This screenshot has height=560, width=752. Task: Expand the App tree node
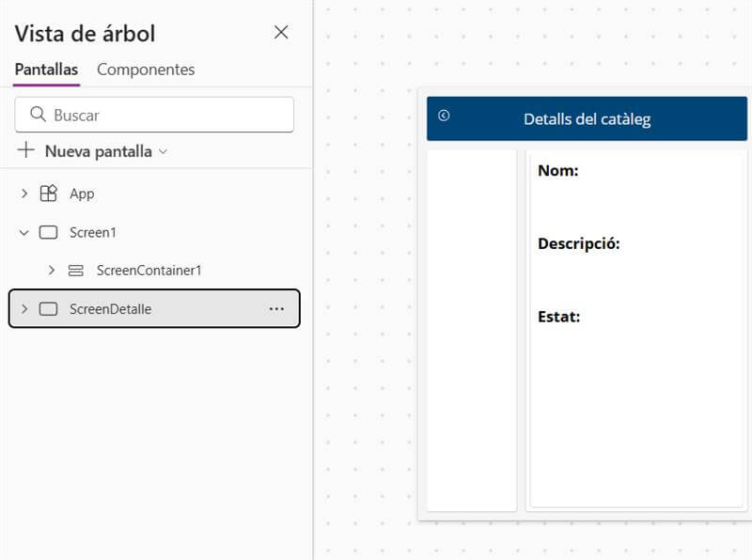pos(24,194)
